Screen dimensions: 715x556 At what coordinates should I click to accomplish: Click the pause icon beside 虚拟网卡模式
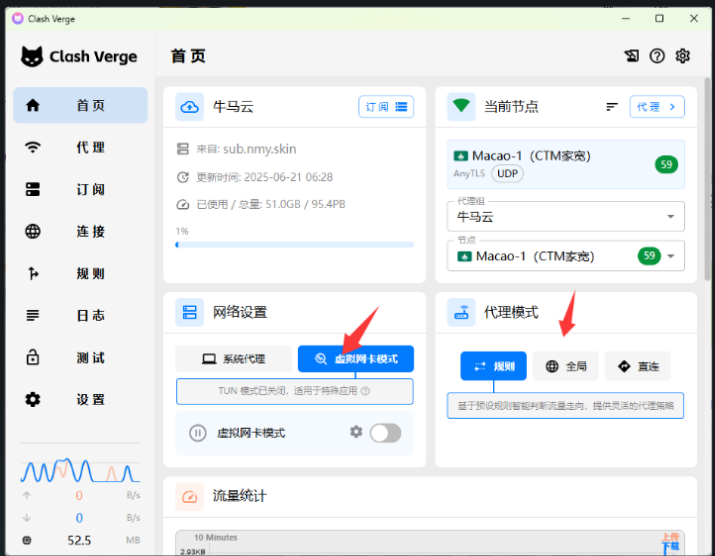(198, 433)
